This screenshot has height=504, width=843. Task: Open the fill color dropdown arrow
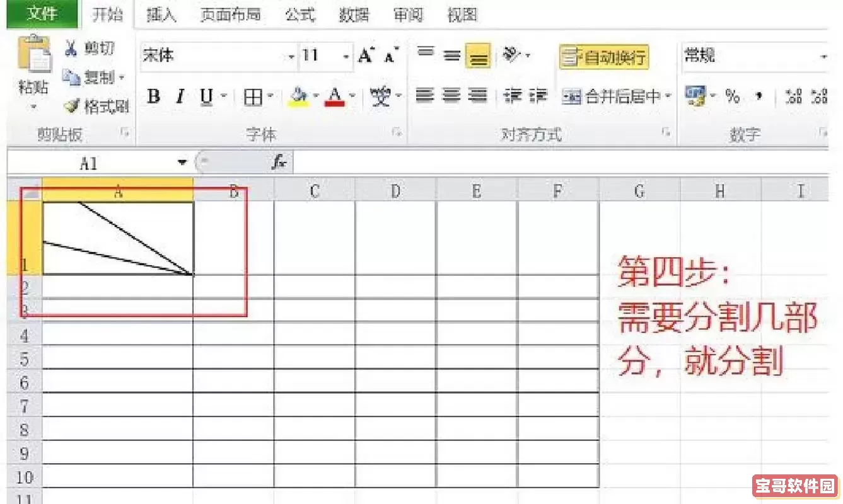click(316, 96)
